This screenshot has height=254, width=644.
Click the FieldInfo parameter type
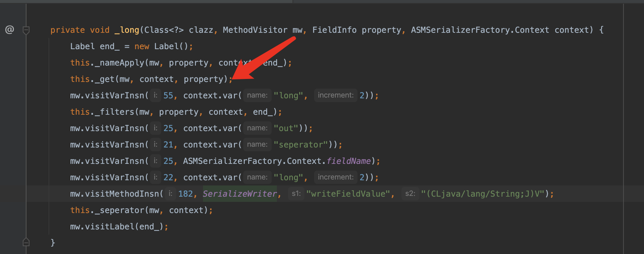point(334,30)
